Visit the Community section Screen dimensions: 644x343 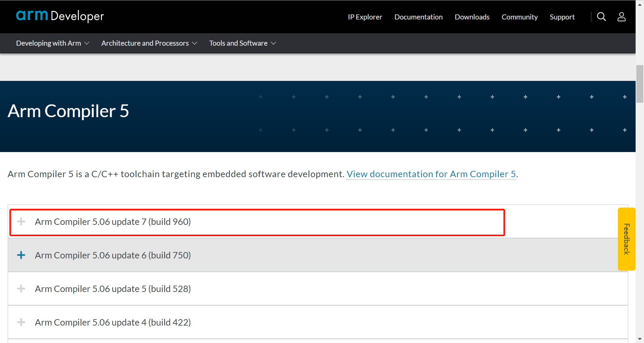[x=520, y=17]
